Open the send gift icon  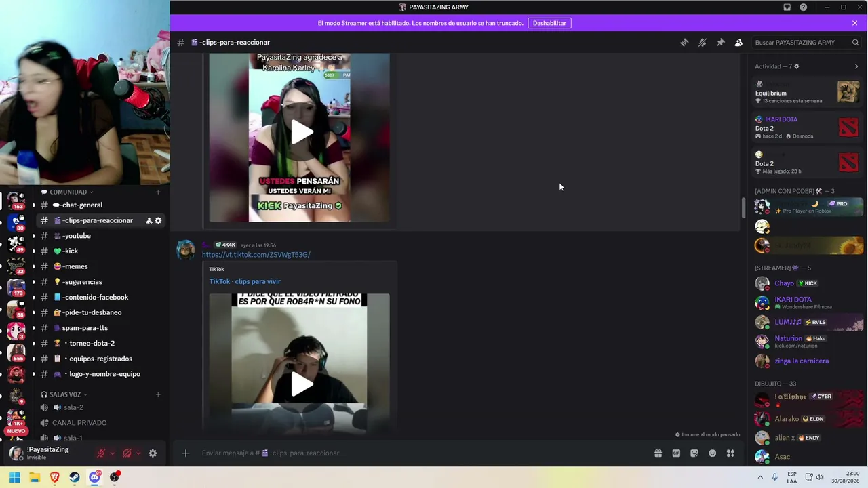click(658, 453)
